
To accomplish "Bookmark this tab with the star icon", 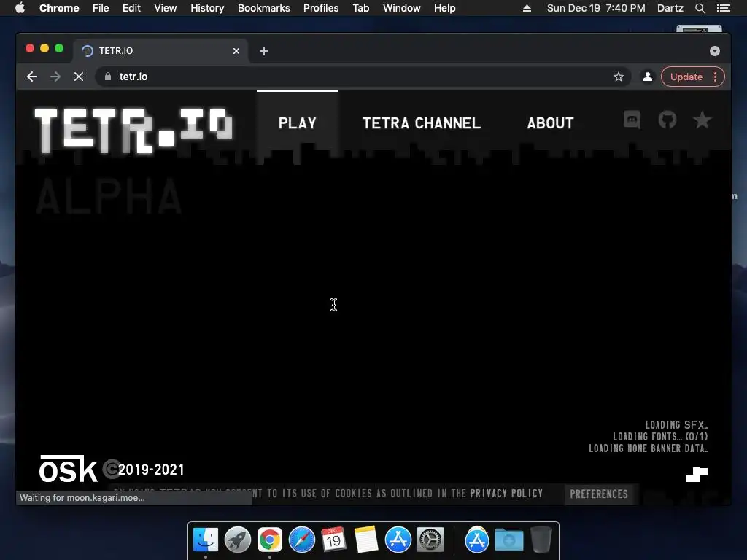I will (619, 77).
